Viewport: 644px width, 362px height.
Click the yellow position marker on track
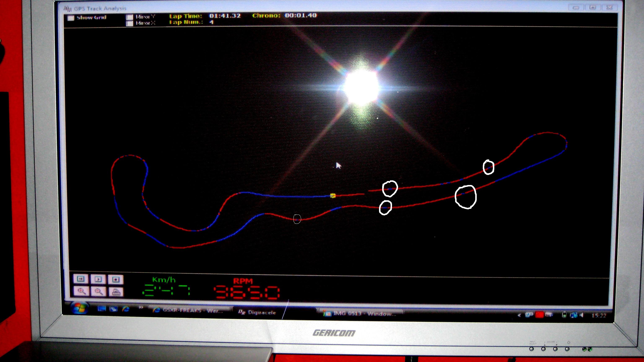(x=333, y=196)
